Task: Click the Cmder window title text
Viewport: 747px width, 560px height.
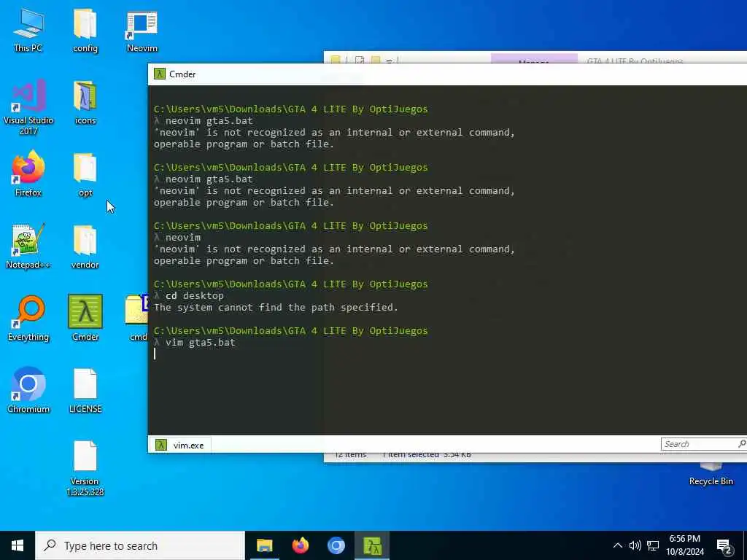Action: click(182, 74)
